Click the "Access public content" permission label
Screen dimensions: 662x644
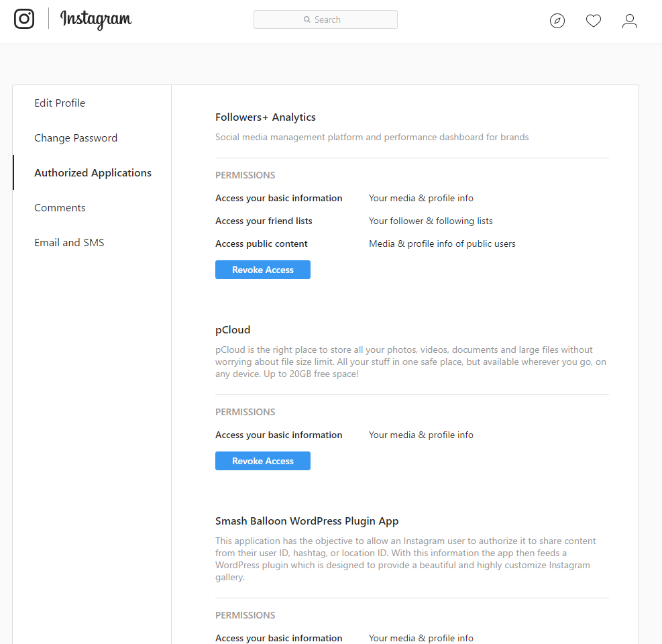pos(262,244)
